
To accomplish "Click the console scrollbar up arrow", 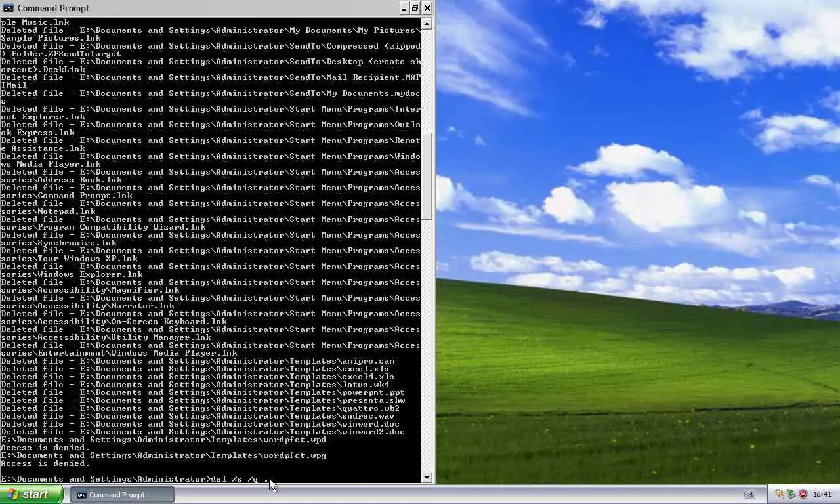I will (427, 24).
